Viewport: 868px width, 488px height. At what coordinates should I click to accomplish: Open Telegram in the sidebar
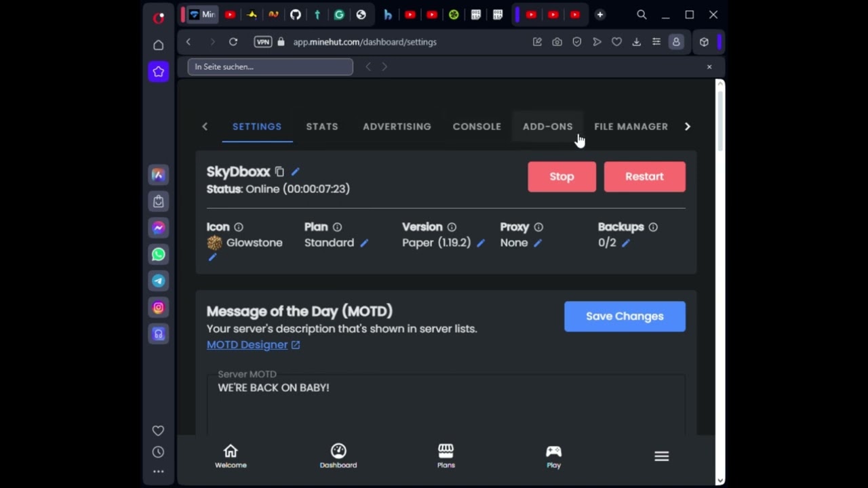click(158, 281)
